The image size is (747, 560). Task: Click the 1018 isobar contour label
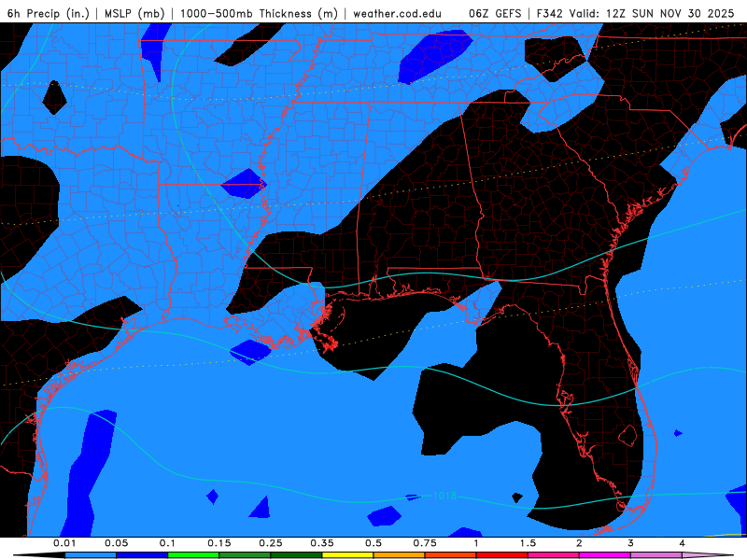click(x=444, y=496)
